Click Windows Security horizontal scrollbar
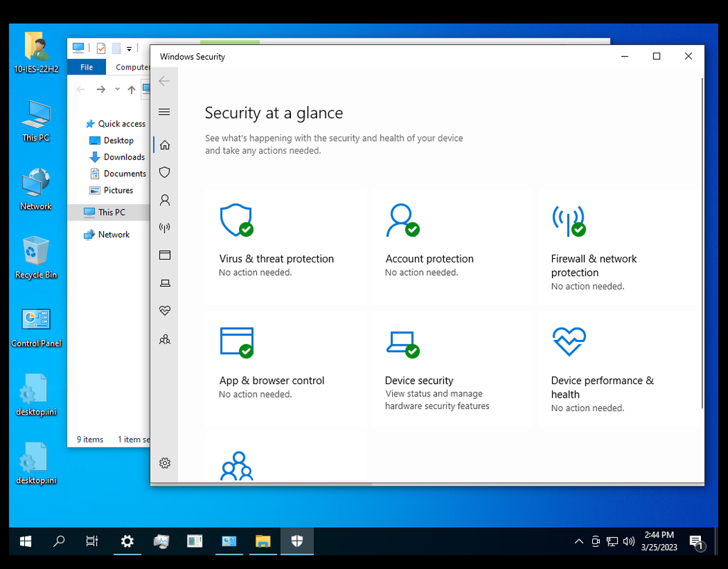This screenshot has height=569, width=728. pos(261,484)
